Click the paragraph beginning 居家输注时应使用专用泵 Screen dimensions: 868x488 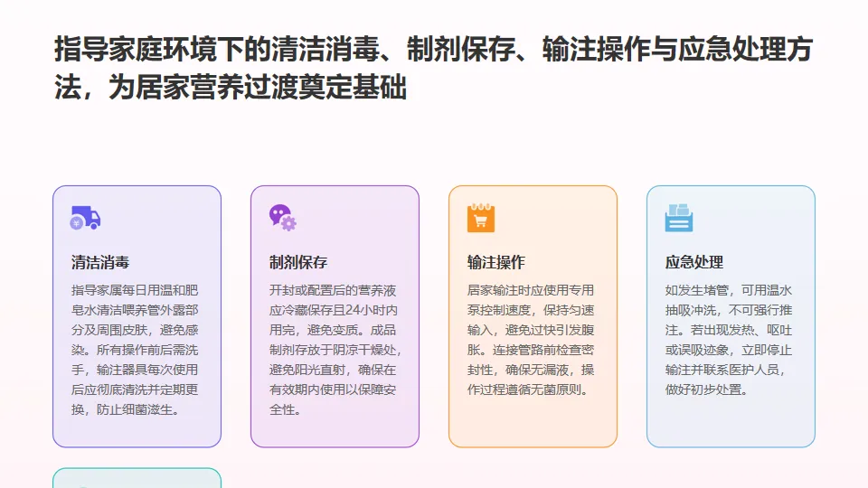tap(531, 340)
